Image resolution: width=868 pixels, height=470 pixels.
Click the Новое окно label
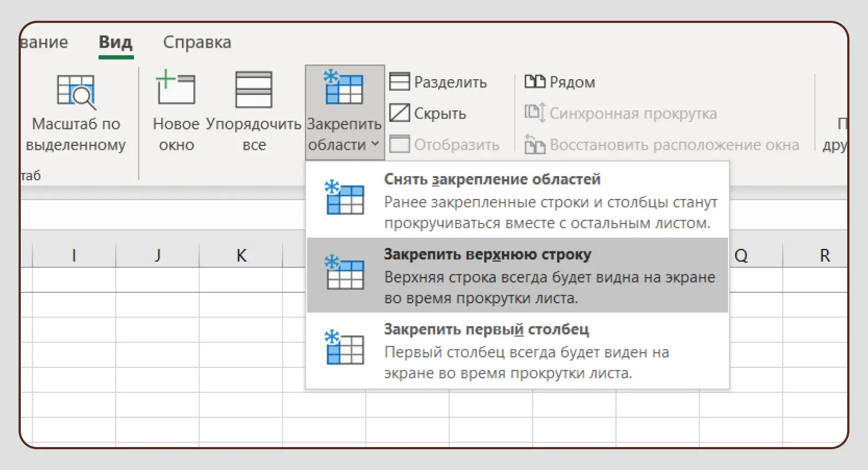(x=176, y=134)
